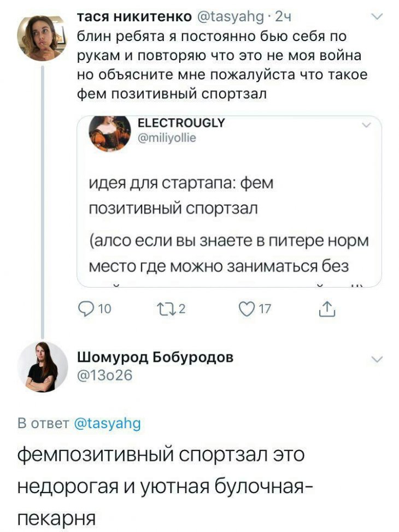The image size is (399, 532).
Task: Expand chevron menu beside Шомурод Бобуродов
Action: (377, 359)
